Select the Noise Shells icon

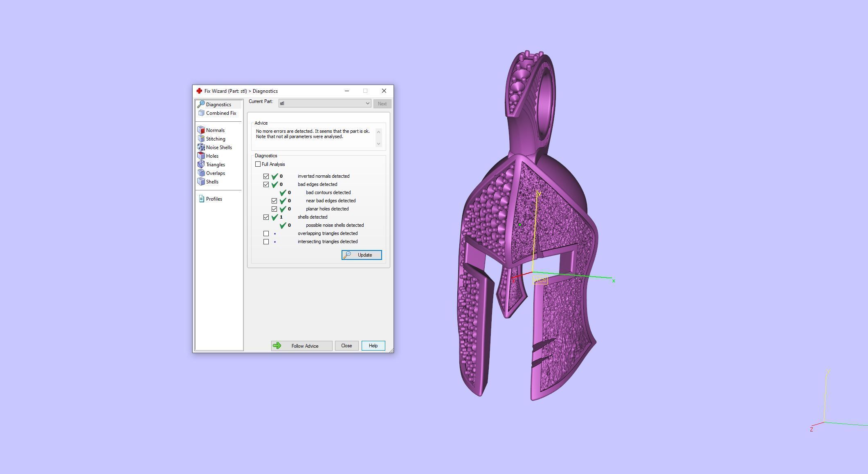[201, 148]
